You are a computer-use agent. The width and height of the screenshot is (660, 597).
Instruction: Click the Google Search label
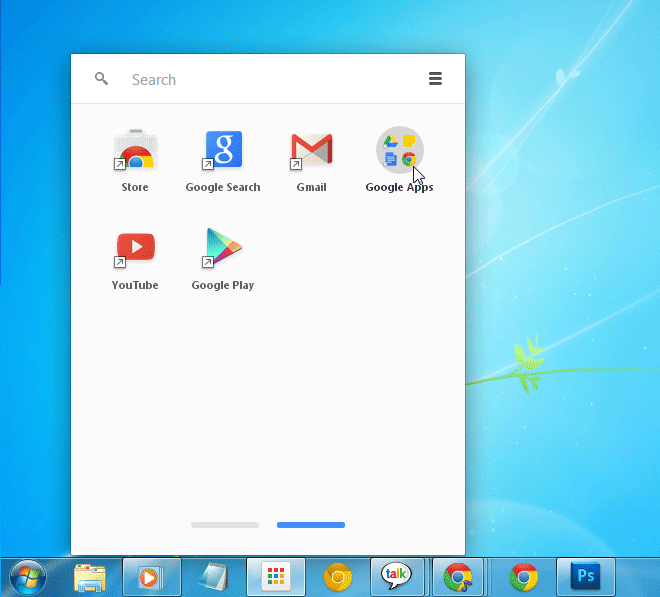pos(223,187)
